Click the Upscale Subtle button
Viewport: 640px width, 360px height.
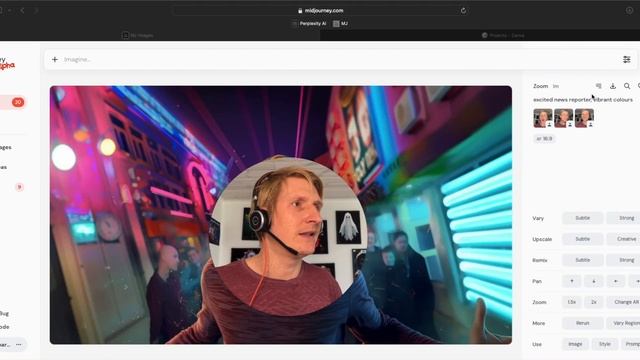click(582, 239)
